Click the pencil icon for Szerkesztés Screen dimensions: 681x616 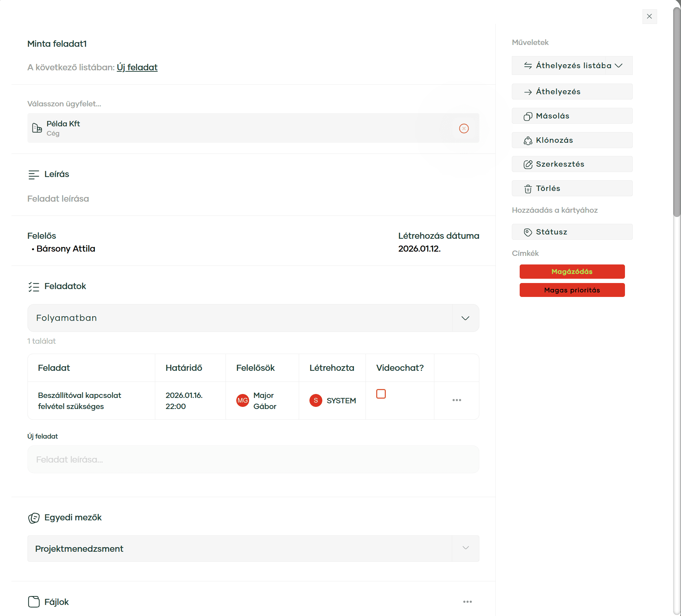pyautogui.click(x=528, y=165)
